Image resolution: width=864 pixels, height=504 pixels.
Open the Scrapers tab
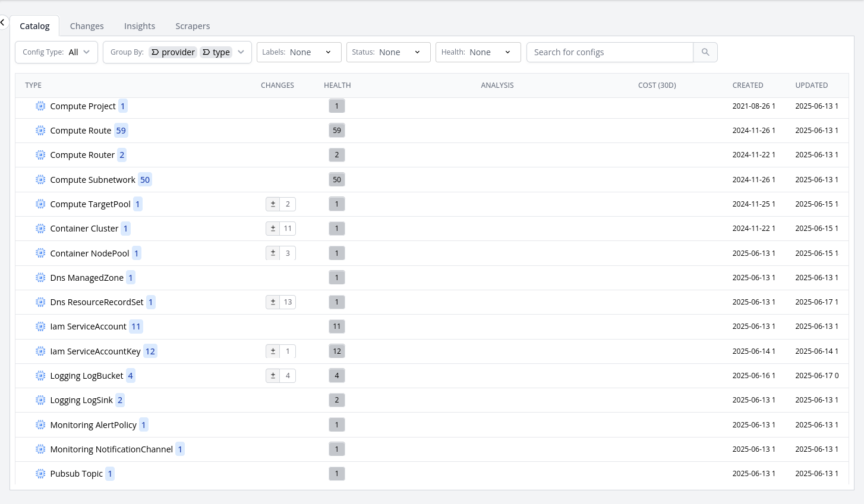coord(193,26)
